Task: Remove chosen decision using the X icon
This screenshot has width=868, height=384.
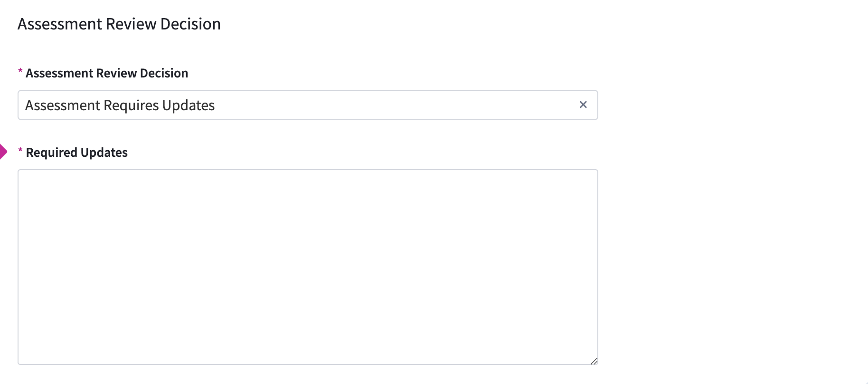Action: (583, 105)
